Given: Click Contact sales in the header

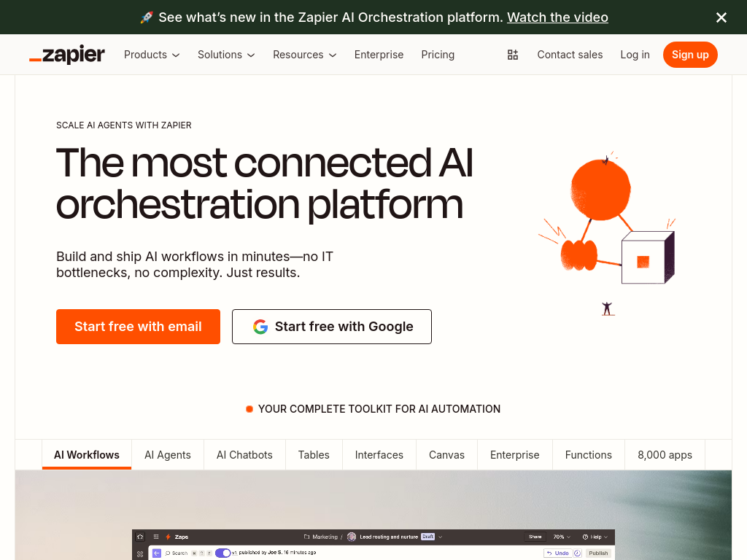Looking at the screenshot, I should pyautogui.click(x=570, y=55).
